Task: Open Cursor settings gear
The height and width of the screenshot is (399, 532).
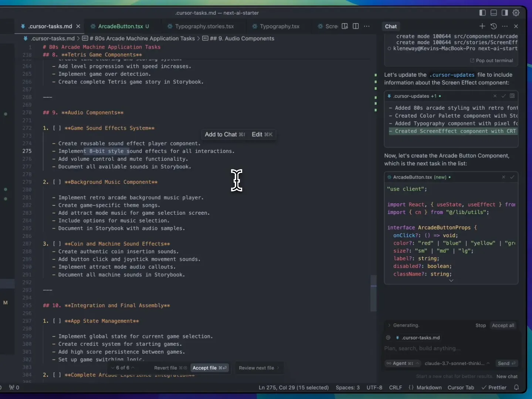Action: pyautogui.click(x=516, y=13)
